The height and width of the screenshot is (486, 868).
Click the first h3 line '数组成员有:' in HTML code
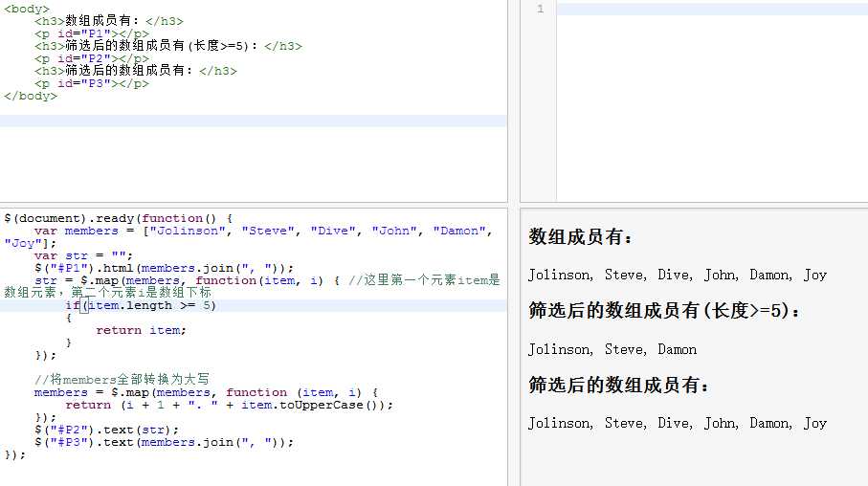108,21
